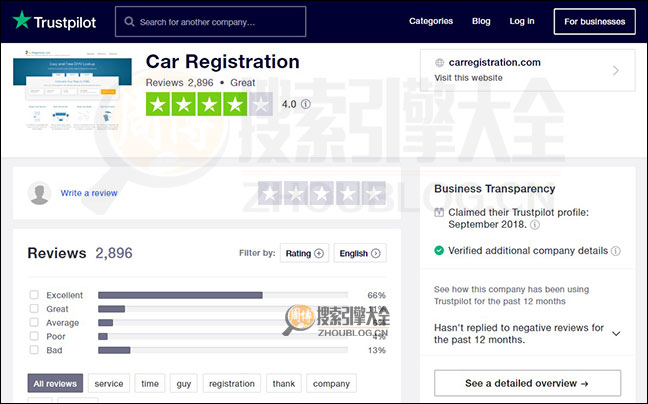Click the Visit this website link
The image size is (648, 404).
coord(468,78)
